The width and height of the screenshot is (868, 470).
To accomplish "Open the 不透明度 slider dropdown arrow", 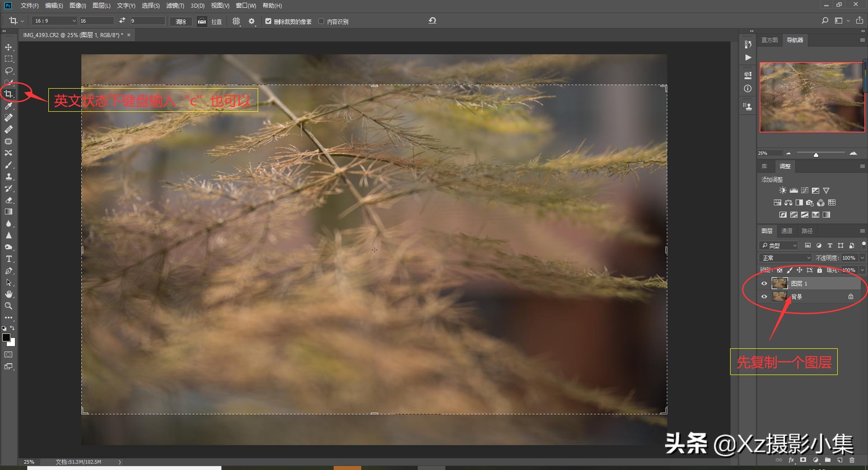I will pyautogui.click(x=862, y=258).
